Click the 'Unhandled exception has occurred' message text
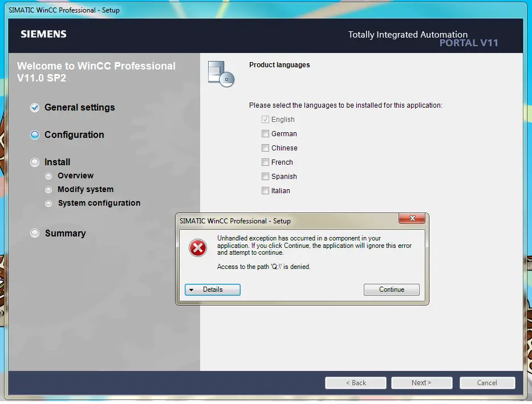The width and height of the screenshot is (532, 404). click(x=314, y=245)
